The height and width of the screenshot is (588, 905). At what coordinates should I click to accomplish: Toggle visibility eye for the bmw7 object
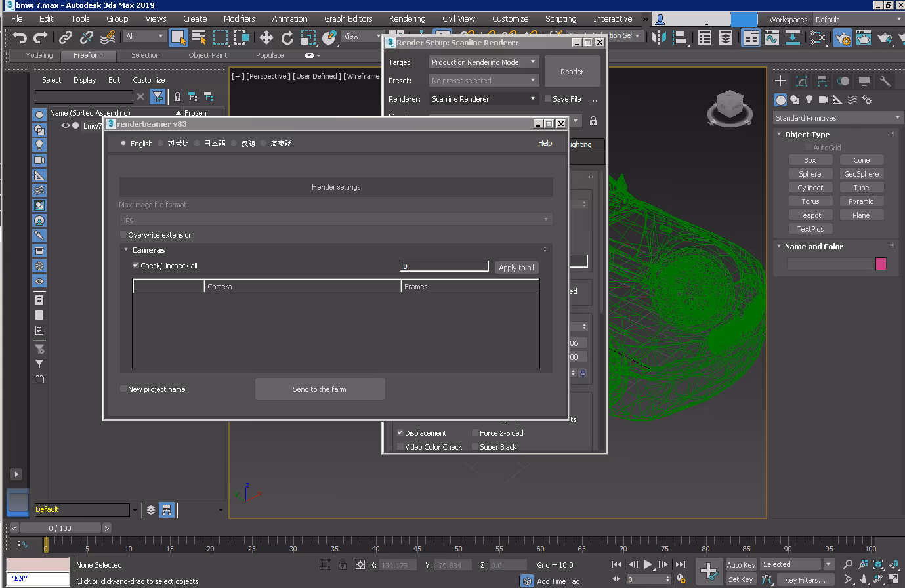click(x=66, y=125)
